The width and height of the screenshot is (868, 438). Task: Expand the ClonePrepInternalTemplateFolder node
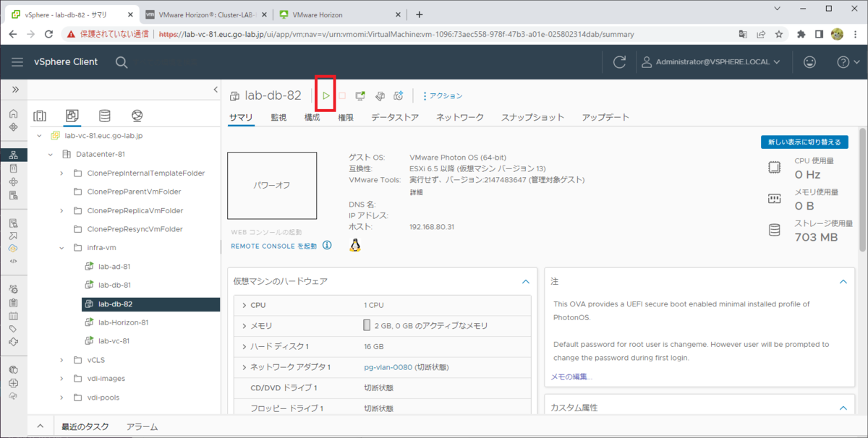62,173
